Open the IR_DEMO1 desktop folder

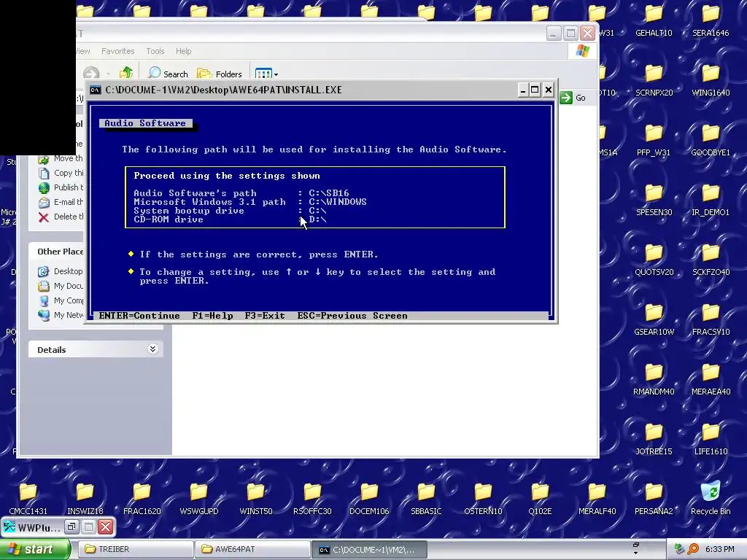coord(711,200)
